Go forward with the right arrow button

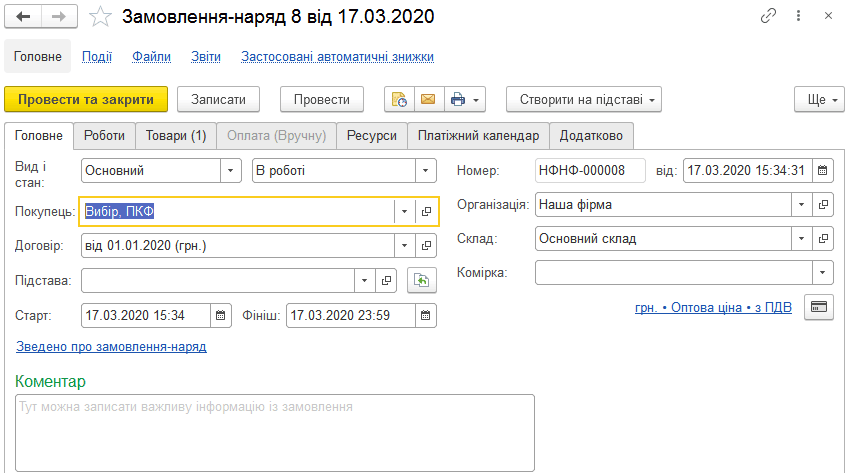point(59,16)
